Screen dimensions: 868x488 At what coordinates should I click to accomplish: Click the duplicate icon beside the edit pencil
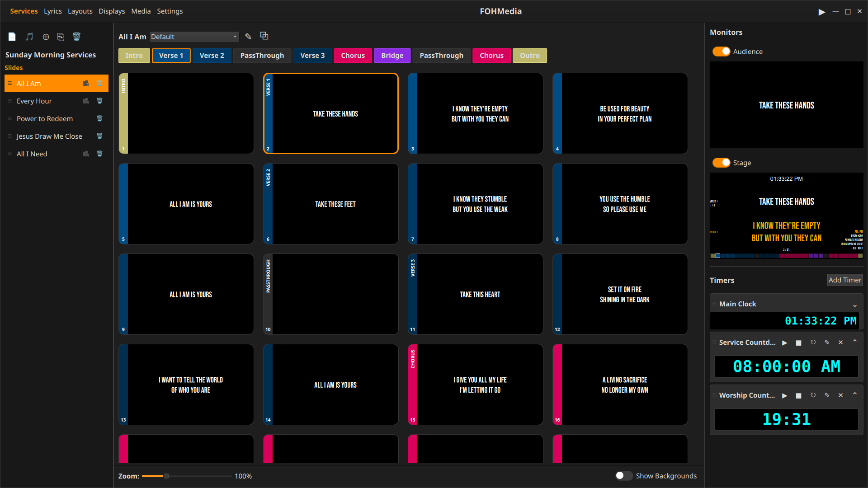[x=264, y=36]
